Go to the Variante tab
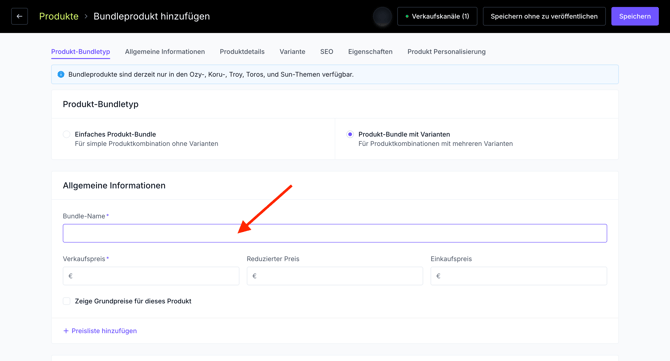Image resolution: width=670 pixels, height=361 pixels. 292,52
